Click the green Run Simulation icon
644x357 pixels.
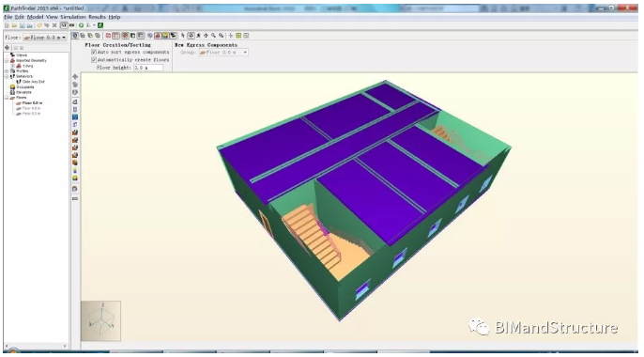[x=81, y=25]
